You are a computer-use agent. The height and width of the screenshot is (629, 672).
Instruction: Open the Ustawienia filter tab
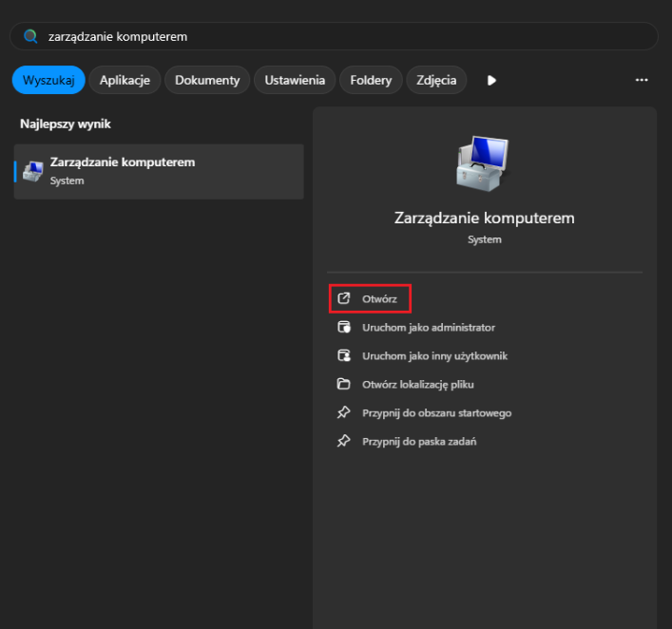coord(295,80)
